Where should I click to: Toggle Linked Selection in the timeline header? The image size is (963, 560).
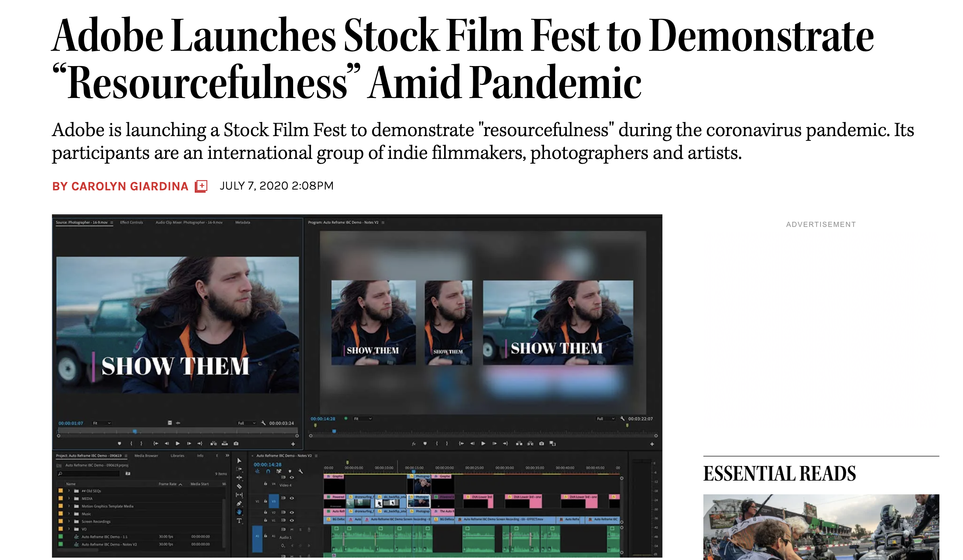point(279,471)
